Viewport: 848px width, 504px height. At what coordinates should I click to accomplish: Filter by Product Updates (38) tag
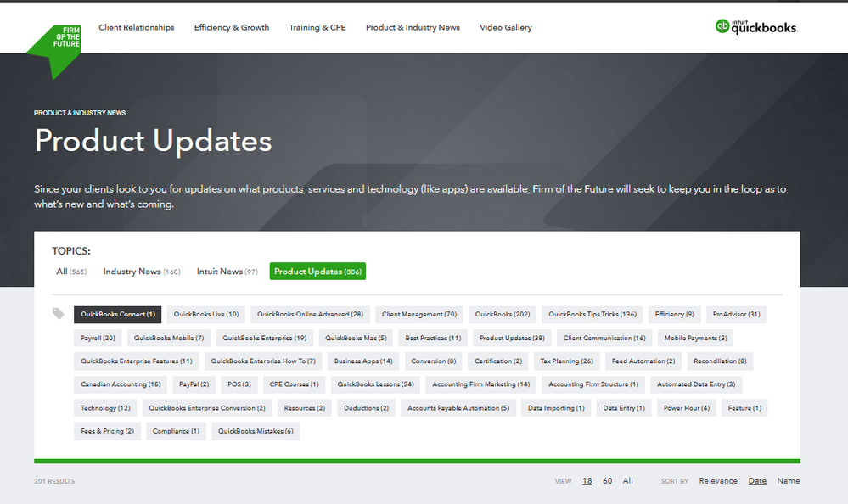512,338
